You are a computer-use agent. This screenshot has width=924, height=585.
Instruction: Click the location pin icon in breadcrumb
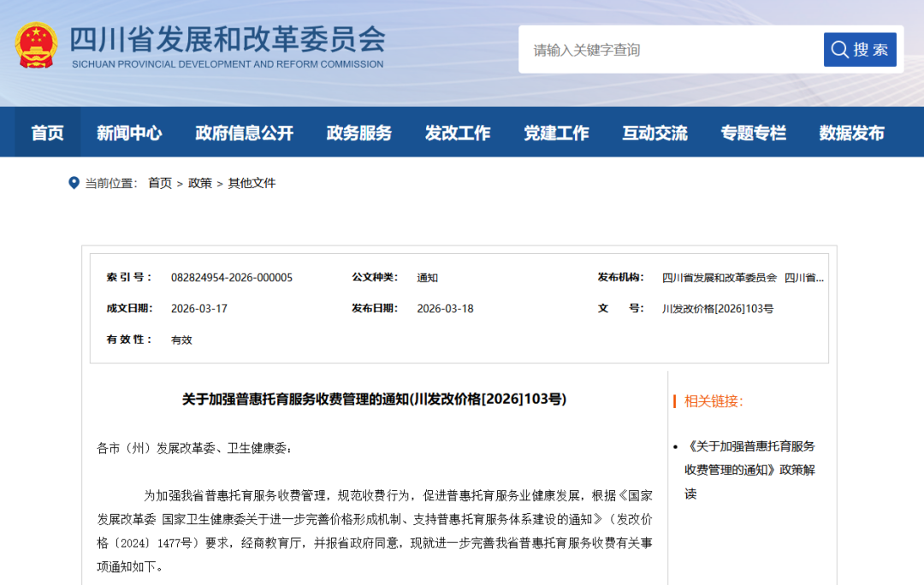[74, 183]
